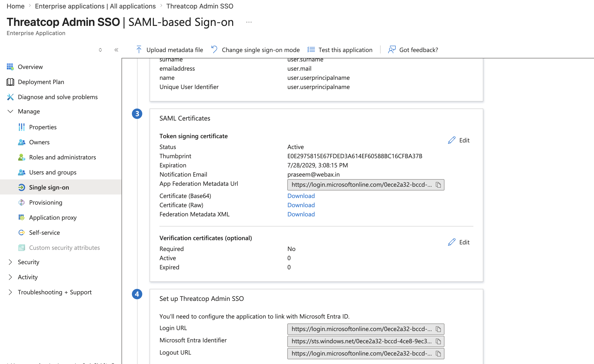Download the Certificate (Base64)

click(301, 196)
